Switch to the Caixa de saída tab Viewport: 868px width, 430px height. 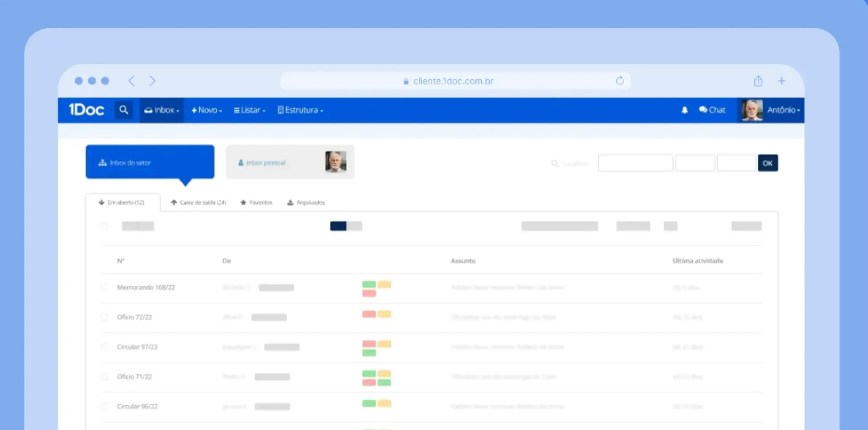(198, 202)
